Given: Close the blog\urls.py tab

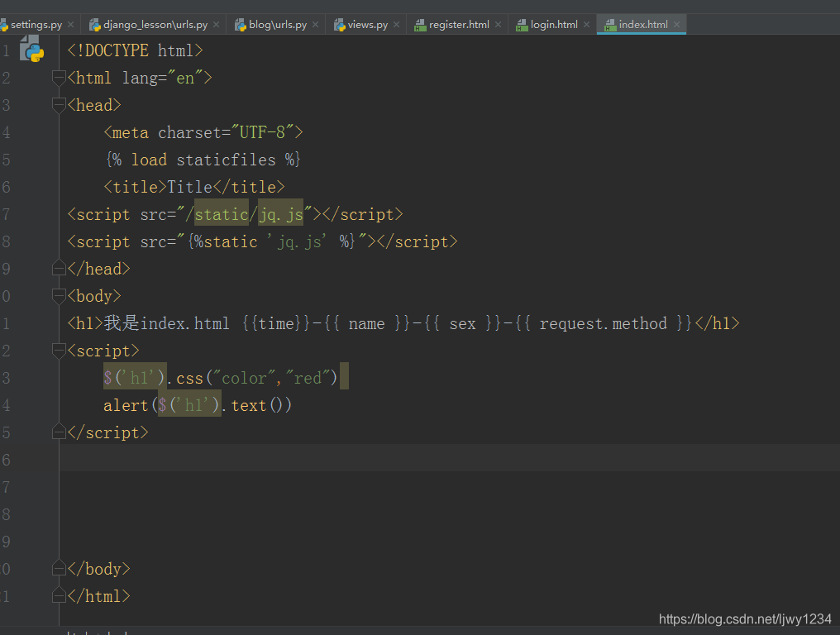Looking at the screenshot, I should pyautogui.click(x=316, y=25).
